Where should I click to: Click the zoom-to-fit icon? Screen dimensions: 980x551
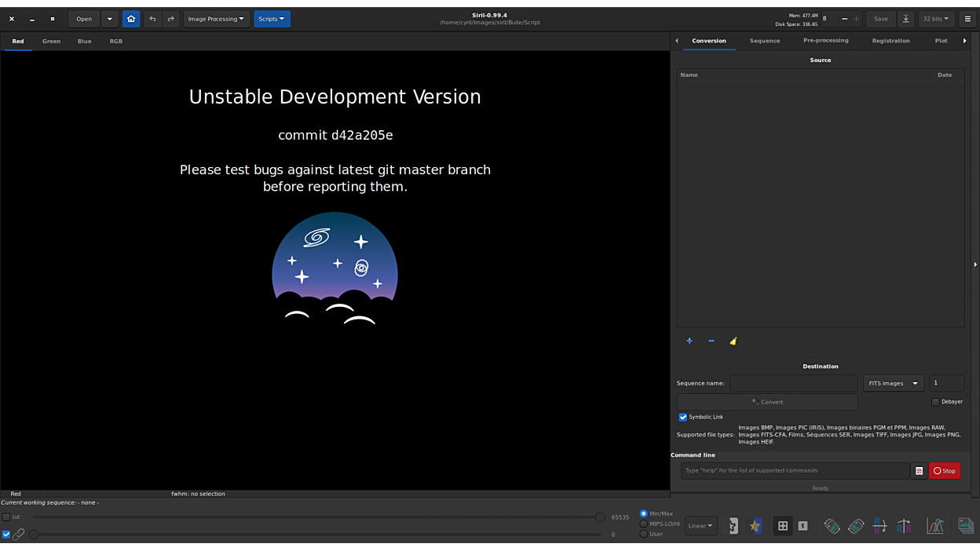pos(783,526)
